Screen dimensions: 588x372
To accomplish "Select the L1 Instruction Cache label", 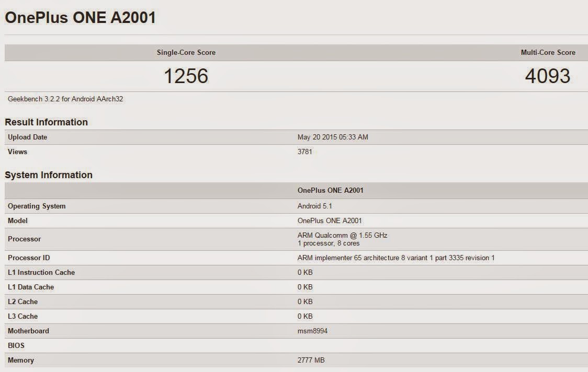I will click(x=41, y=272).
